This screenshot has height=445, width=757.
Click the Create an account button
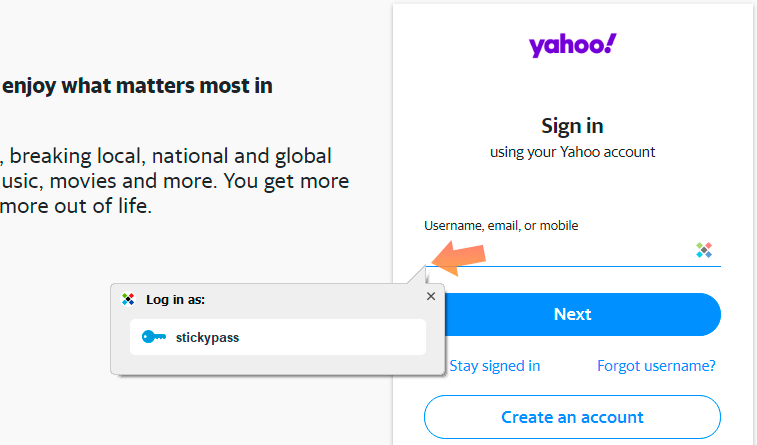(573, 417)
